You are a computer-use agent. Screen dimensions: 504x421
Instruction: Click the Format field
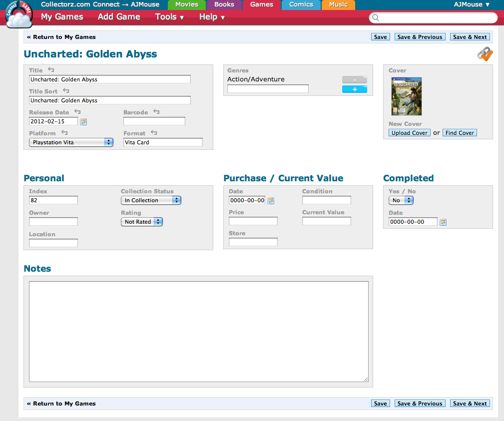point(163,142)
